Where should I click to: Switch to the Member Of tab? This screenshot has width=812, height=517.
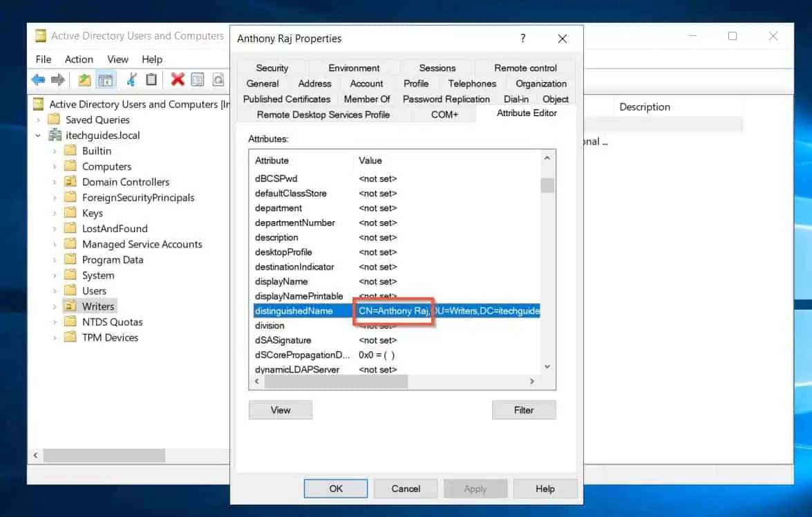click(x=367, y=99)
